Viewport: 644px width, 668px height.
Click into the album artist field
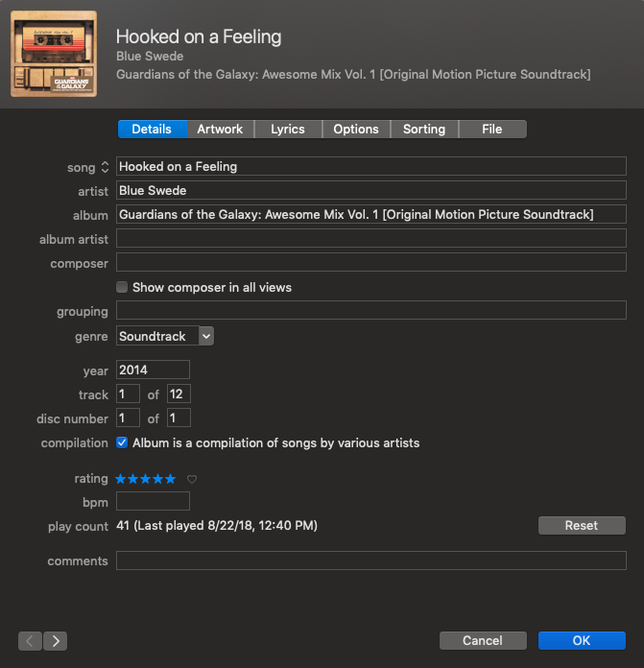370,239
